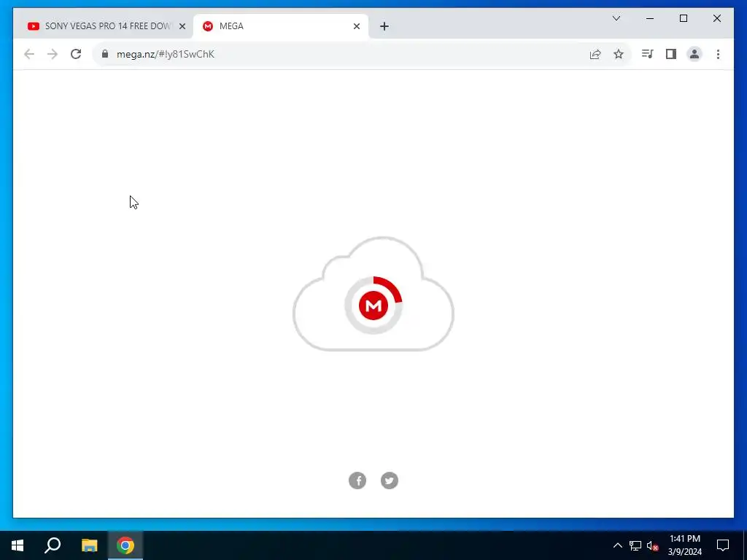Open a new browser tab
The height and width of the screenshot is (560, 747).
click(384, 26)
